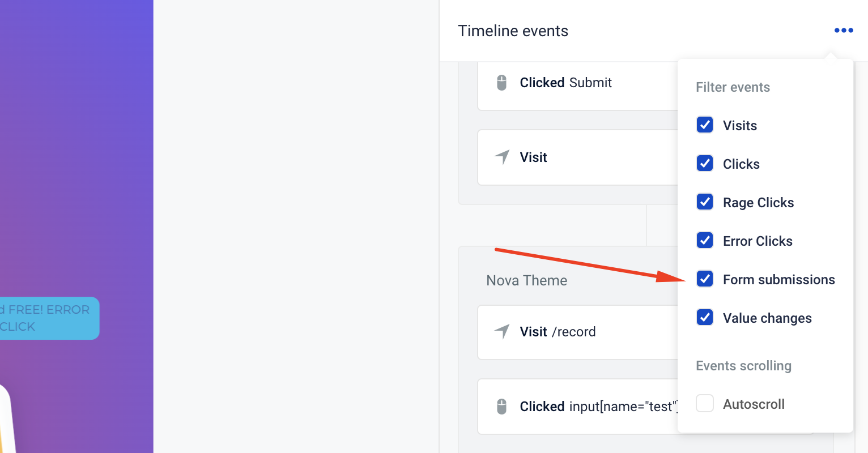The height and width of the screenshot is (453, 868).
Task: Click the mouse icon beside Clicked Submit
Action: [501, 83]
